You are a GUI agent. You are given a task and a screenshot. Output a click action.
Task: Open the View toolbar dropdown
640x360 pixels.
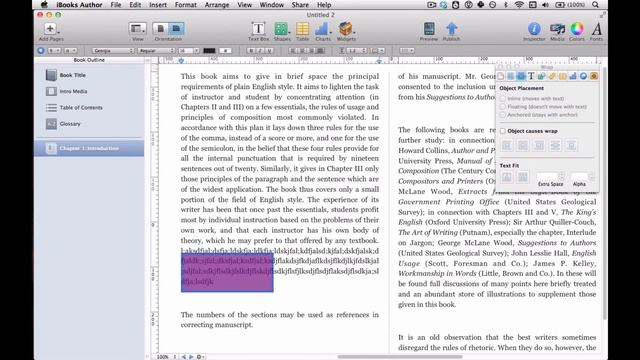pyautogui.click(x=138, y=29)
